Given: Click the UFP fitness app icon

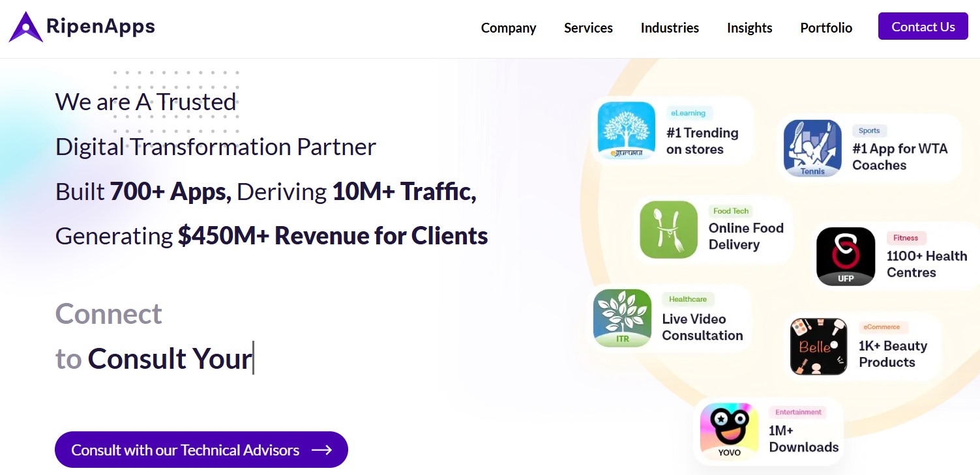Looking at the screenshot, I should 845,255.
